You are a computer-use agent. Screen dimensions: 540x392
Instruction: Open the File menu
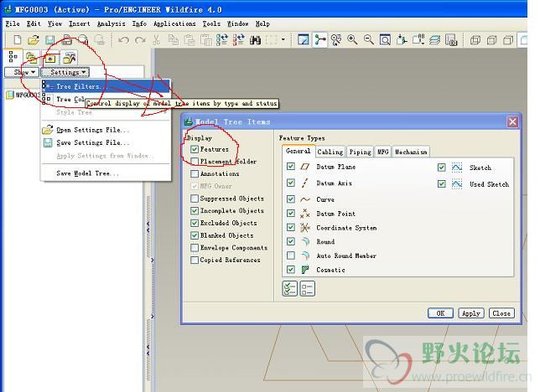pyautogui.click(x=13, y=23)
